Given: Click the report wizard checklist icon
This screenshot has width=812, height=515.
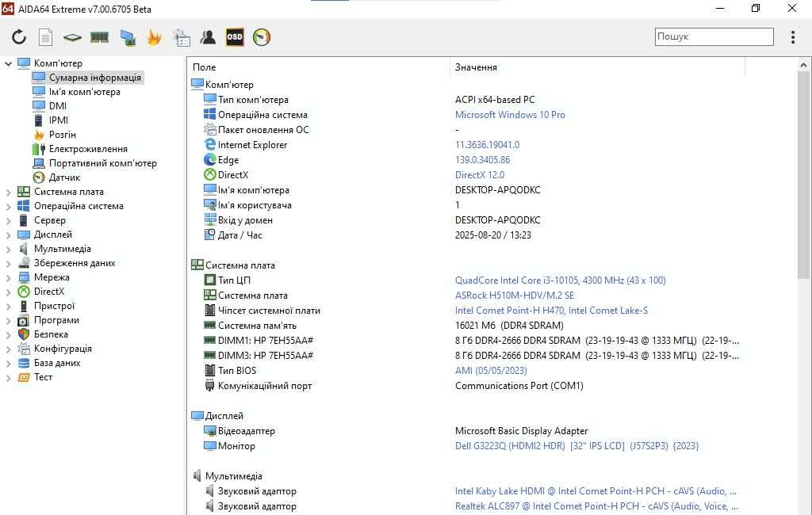Looking at the screenshot, I should (182, 37).
